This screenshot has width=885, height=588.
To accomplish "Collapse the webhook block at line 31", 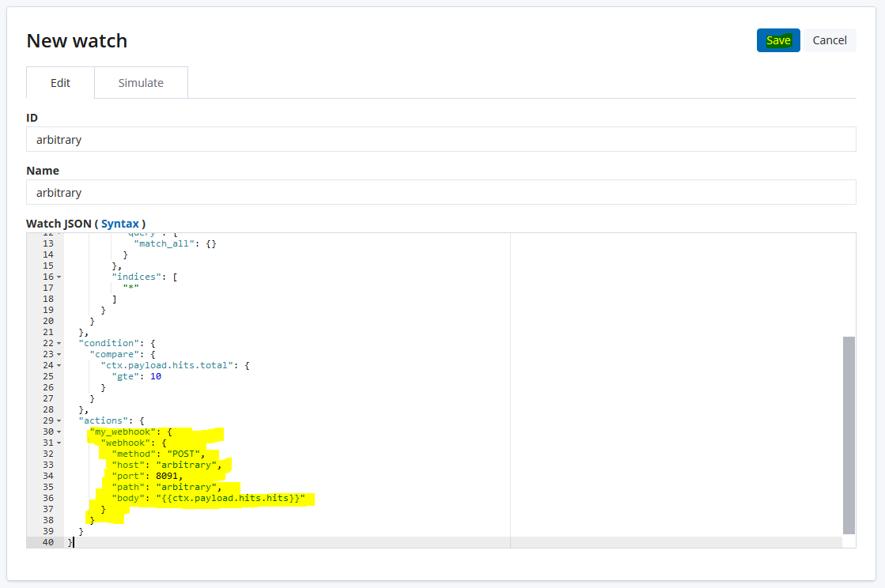I will 59,443.
